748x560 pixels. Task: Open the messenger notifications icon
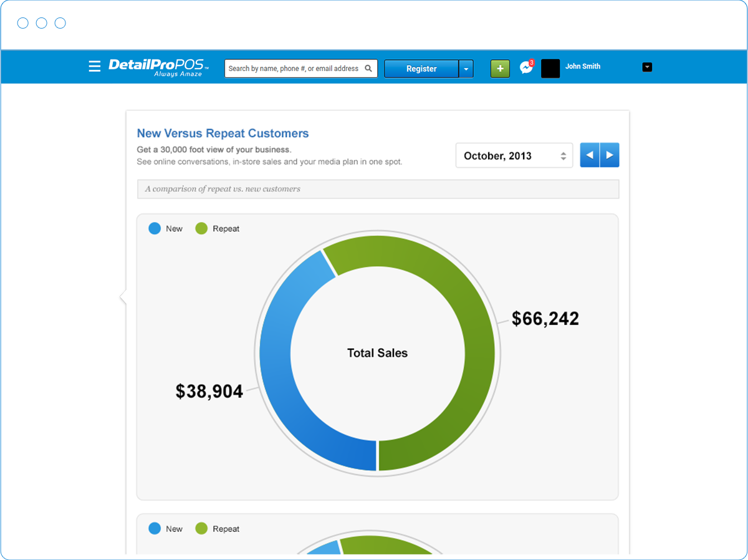pyautogui.click(x=527, y=67)
